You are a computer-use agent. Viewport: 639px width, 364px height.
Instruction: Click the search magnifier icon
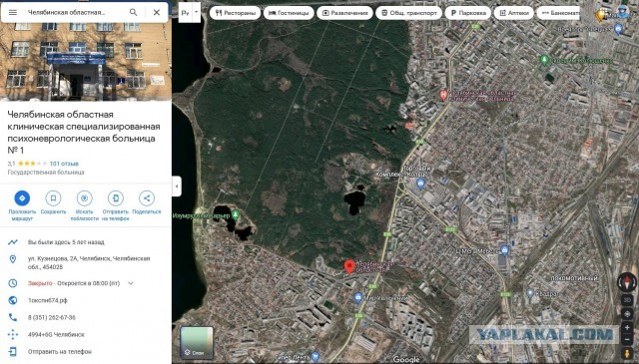point(133,13)
